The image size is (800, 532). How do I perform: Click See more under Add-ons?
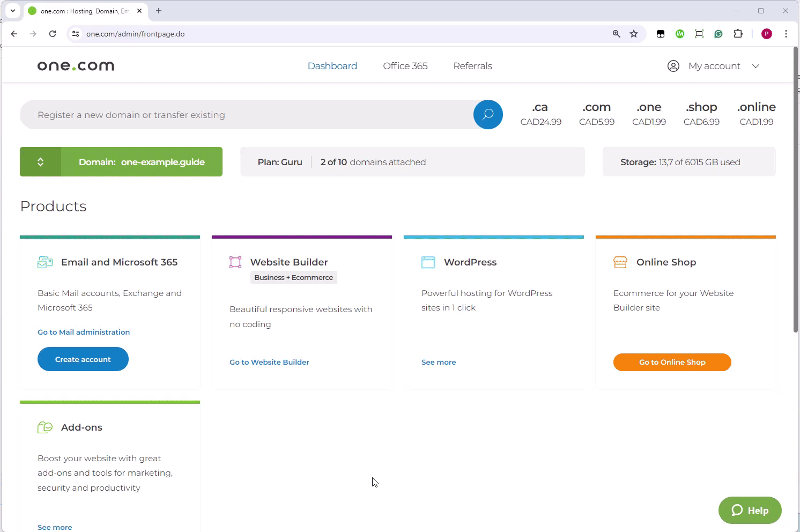[x=55, y=527]
